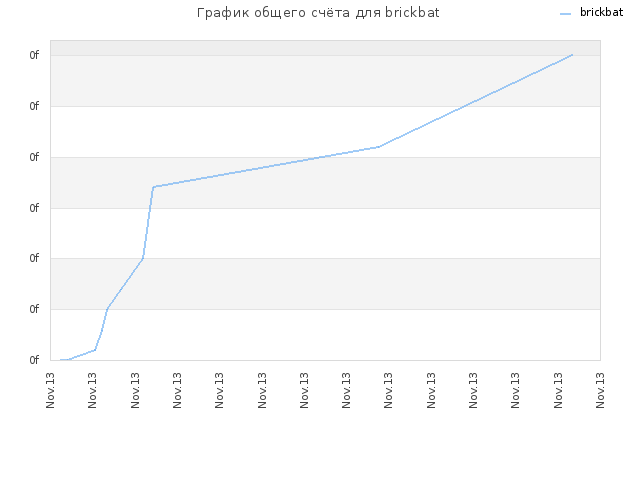Image resolution: width=640 pixels, height=480 pixels.
Task: Click the sharp corner where the steep rise flattens
Action: pos(153,187)
